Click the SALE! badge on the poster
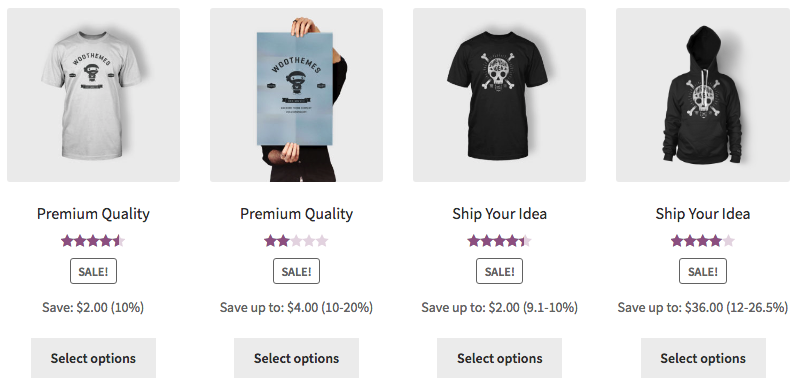The height and width of the screenshot is (387, 800). pos(296,271)
